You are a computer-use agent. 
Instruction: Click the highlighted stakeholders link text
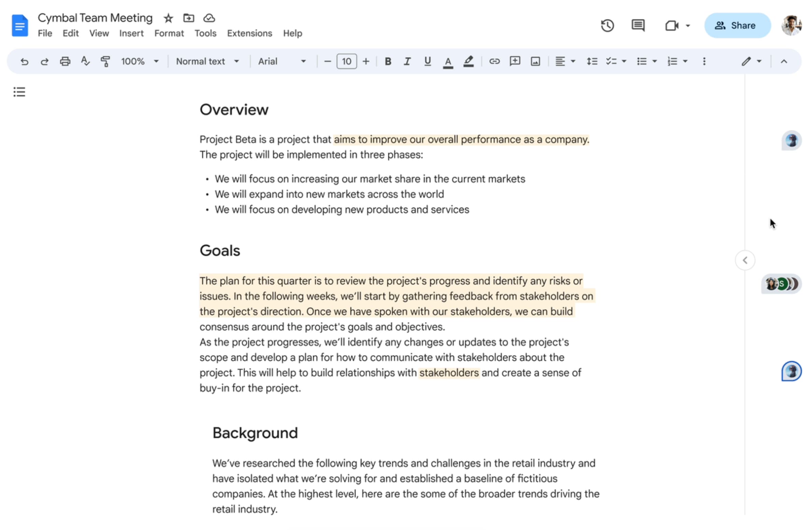448,372
